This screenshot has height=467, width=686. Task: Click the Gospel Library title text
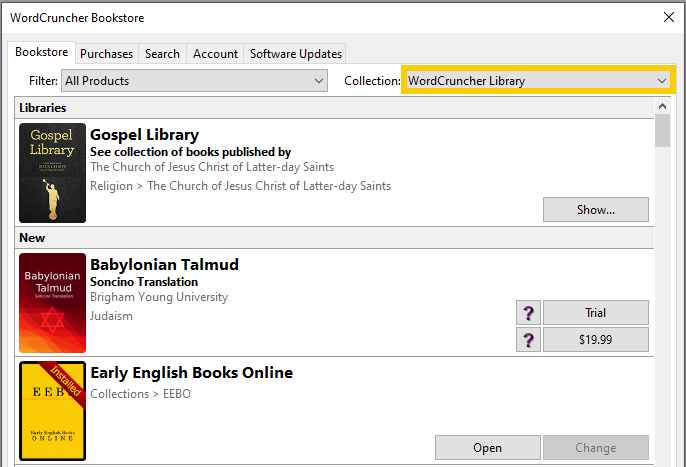click(144, 135)
